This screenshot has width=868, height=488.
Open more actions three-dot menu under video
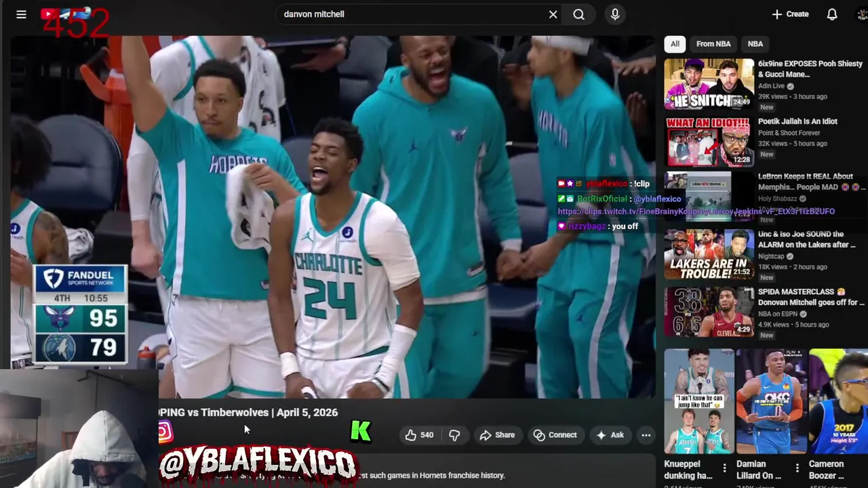(x=646, y=435)
